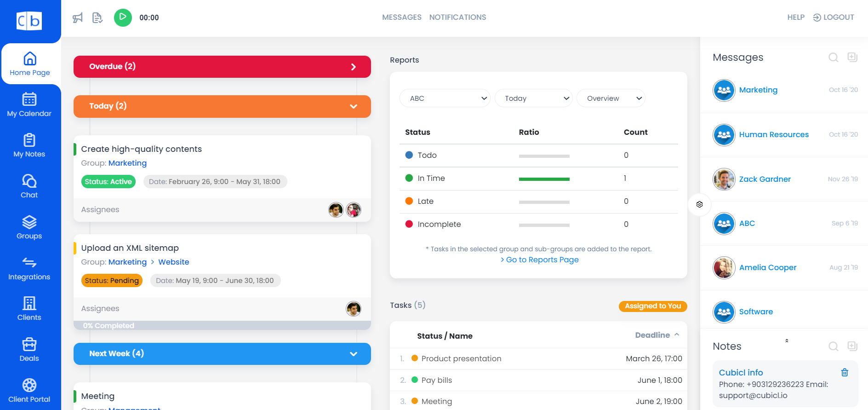Click the Software group avatar in Messages

724,312
